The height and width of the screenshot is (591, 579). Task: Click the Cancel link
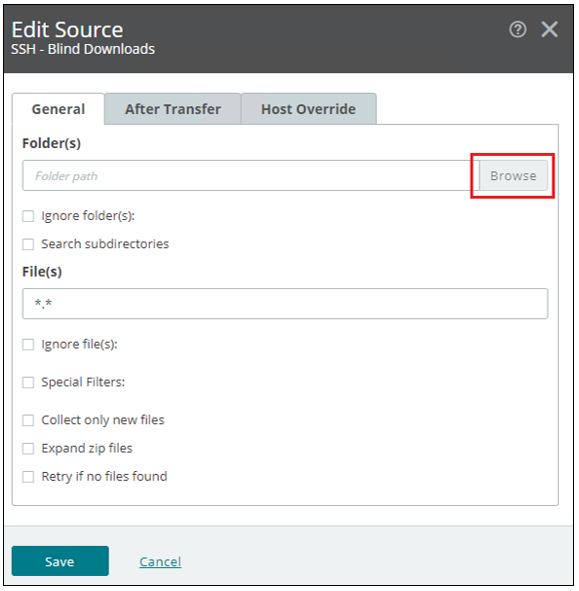(160, 562)
